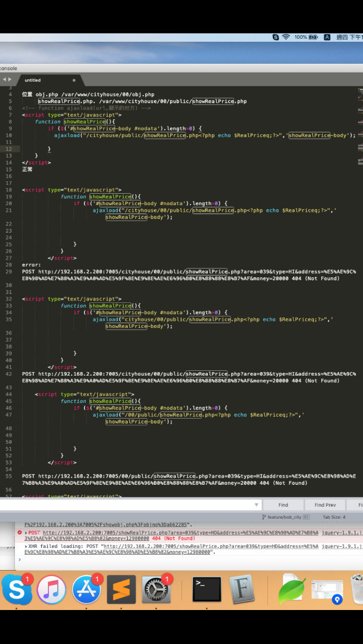Open the feature/bob_city git branch status
This screenshot has height=644, width=363.
click(x=286, y=517)
